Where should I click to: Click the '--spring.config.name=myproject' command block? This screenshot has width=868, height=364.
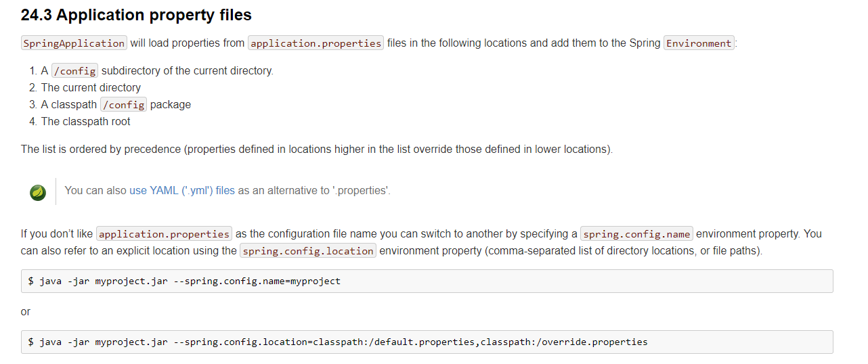point(427,281)
